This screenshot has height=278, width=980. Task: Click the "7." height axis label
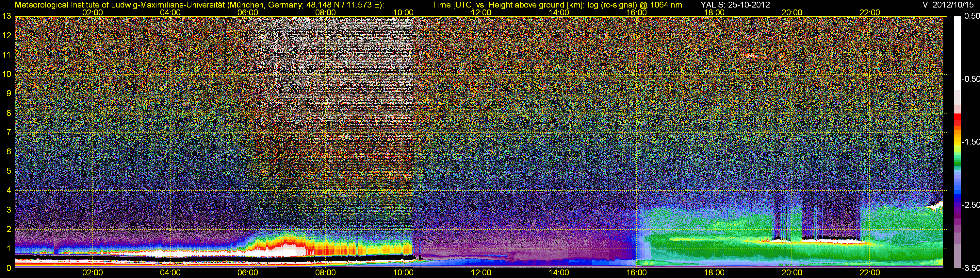pyautogui.click(x=9, y=132)
